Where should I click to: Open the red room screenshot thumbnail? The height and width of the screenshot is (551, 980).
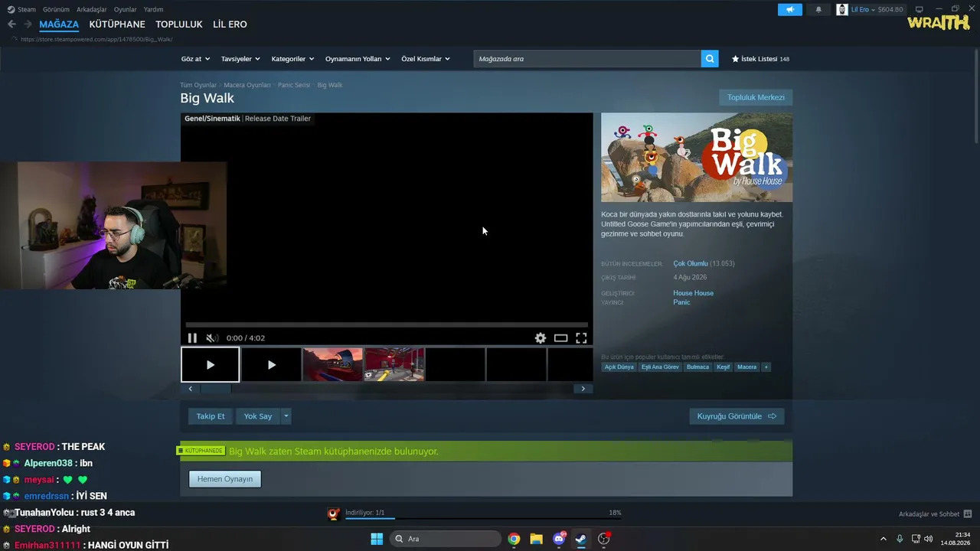(394, 365)
